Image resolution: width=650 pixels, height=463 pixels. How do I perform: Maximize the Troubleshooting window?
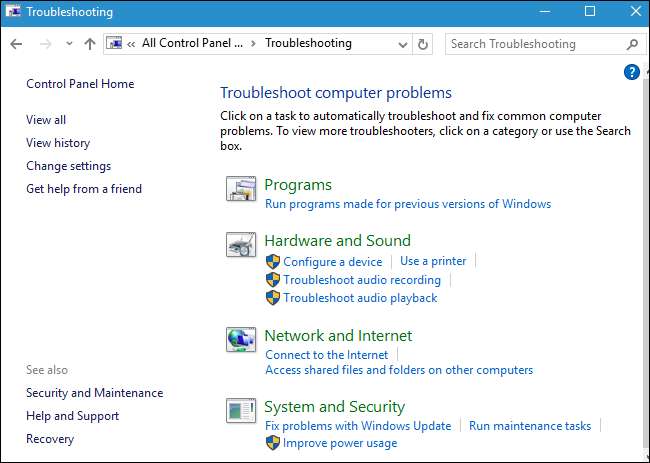[x=590, y=12]
